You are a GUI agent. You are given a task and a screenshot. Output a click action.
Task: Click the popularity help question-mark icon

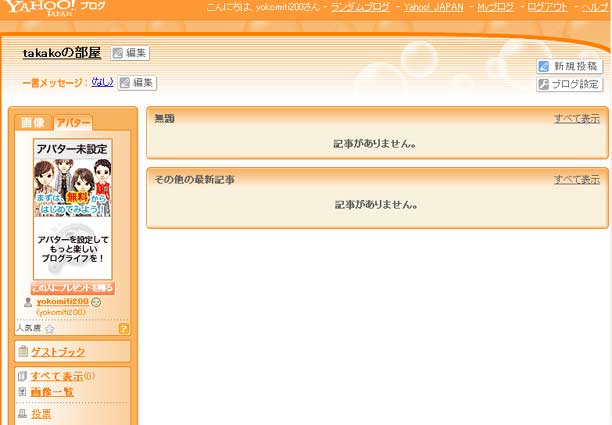[124, 328]
